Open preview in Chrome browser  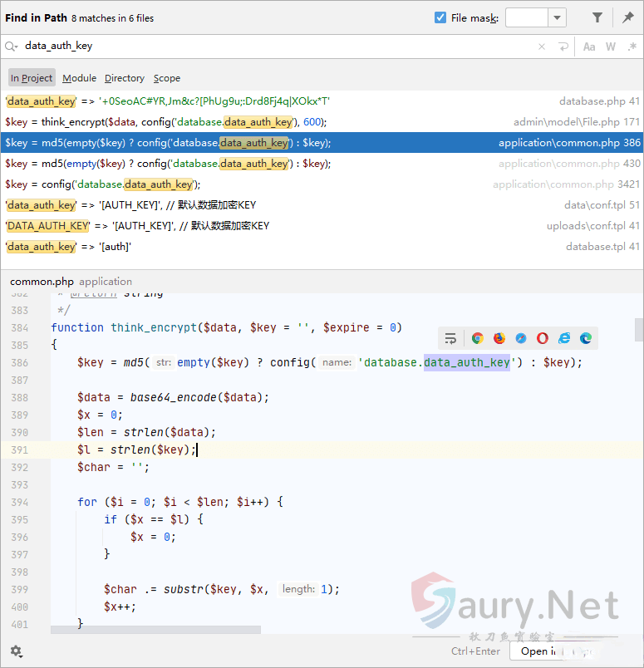477,338
